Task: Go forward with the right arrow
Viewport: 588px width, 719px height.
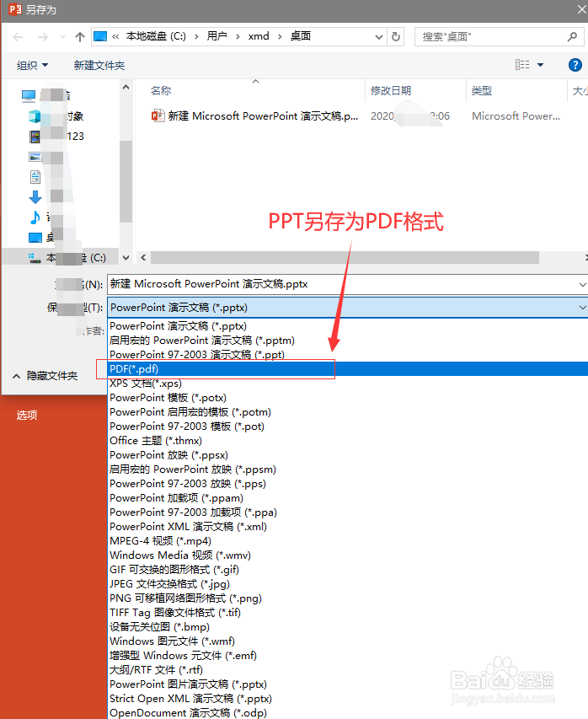Action: pos(43,37)
